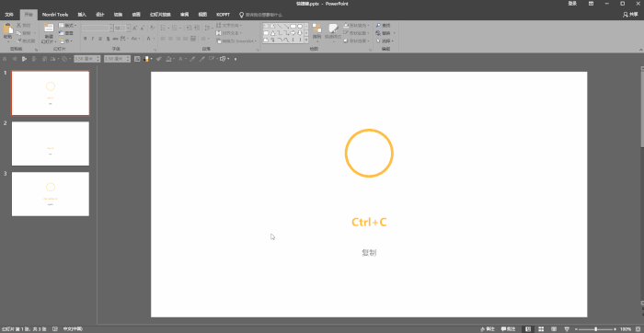
Task: Open the Nordri Tools tab
Action: point(55,15)
